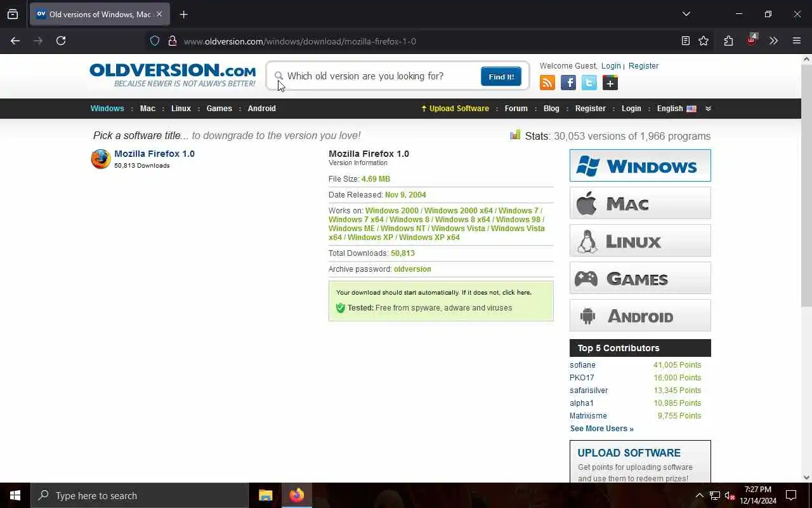Open the Blog nav item

coord(551,109)
